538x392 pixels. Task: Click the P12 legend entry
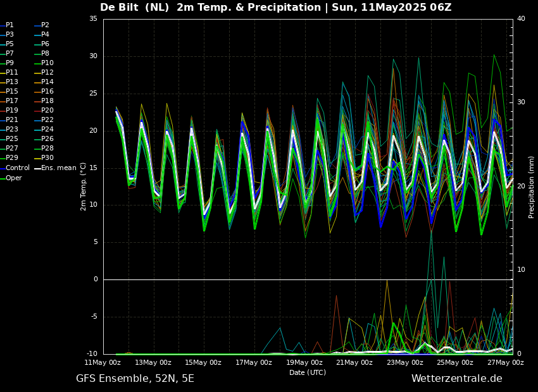pyautogui.click(x=47, y=72)
